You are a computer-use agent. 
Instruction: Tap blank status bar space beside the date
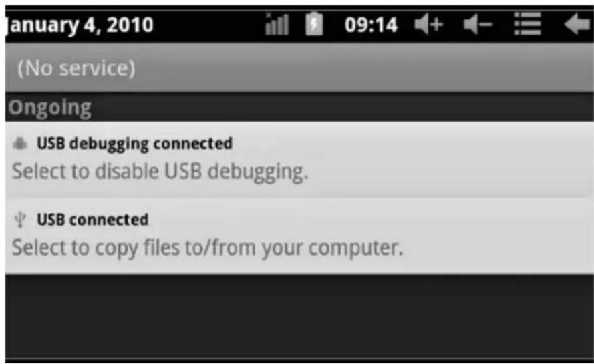click(x=208, y=25)
